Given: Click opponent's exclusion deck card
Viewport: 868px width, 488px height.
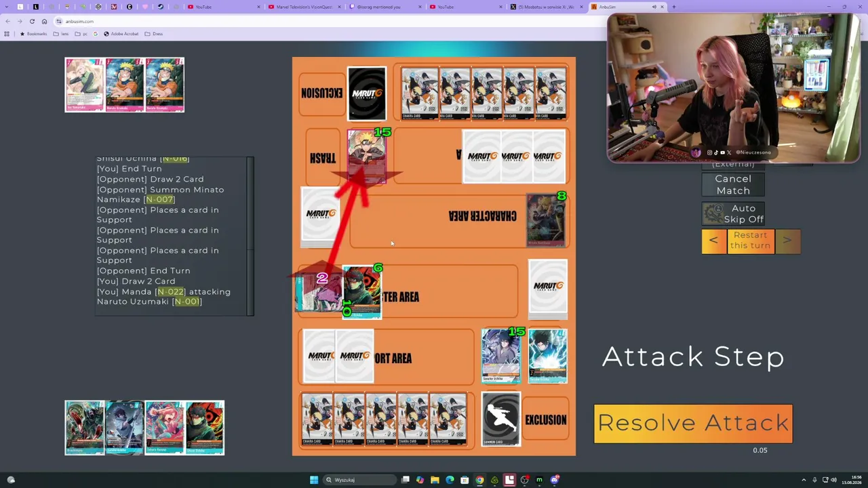Looking at the screenshot, I should pyautogui.click(x=367, y=93).
